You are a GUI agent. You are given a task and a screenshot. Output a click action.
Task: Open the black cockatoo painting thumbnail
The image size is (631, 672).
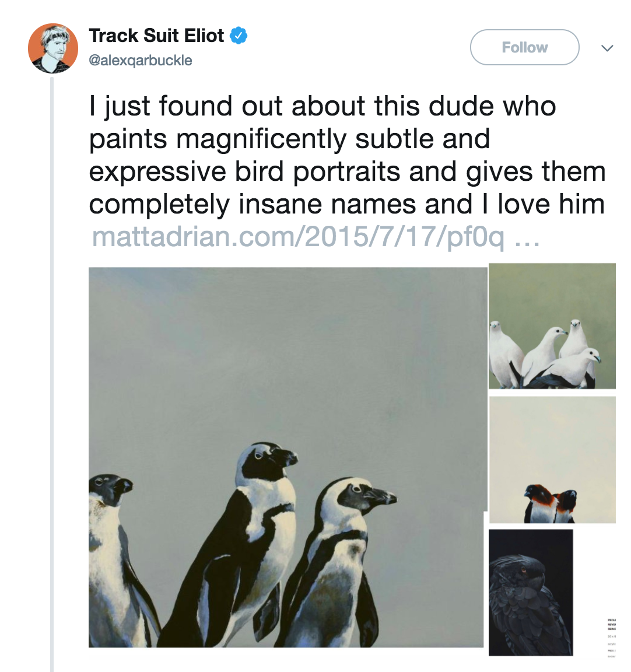coord(531,592)
